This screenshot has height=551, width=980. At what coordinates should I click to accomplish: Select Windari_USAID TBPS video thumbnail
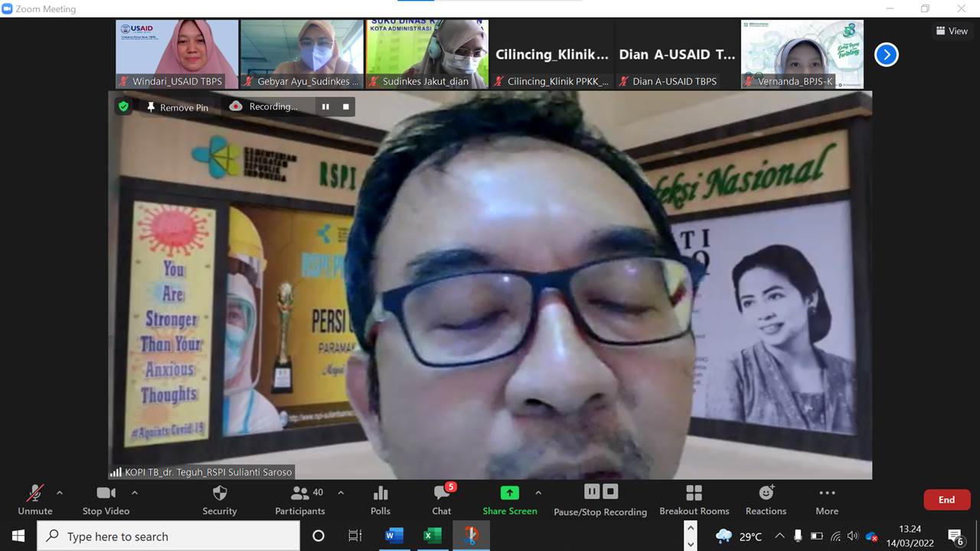pyautogui.click(x=177, y=54)
